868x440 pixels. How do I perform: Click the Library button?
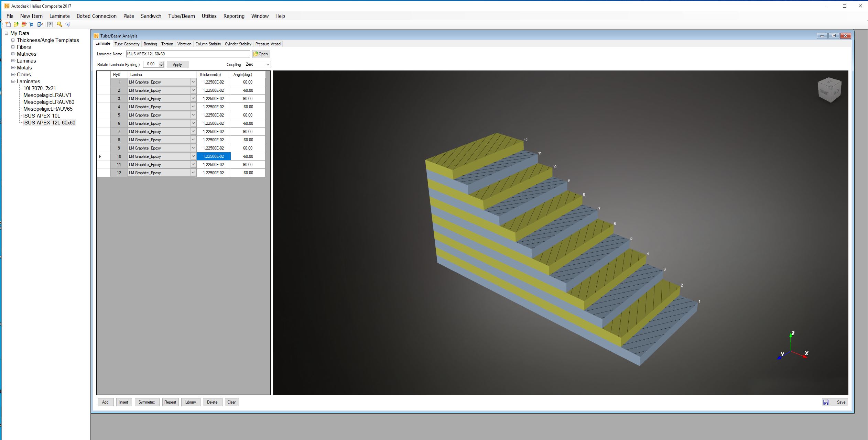coord(191,402)
